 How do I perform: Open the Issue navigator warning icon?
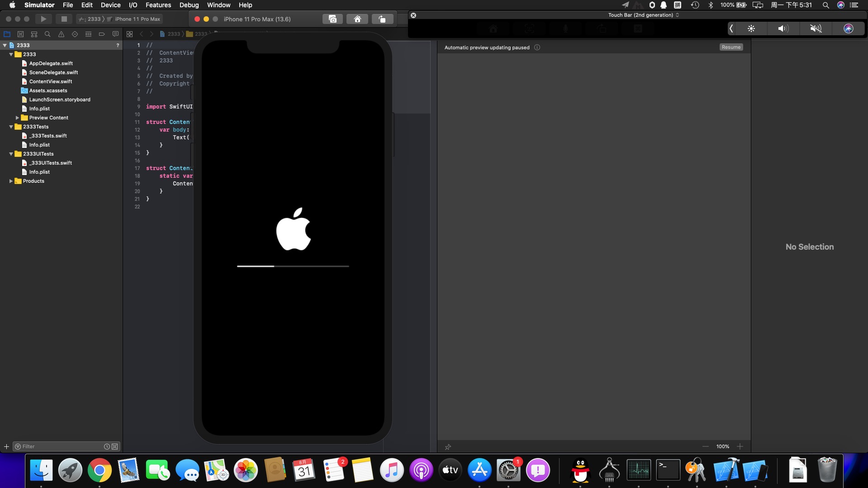pos(61,34)
